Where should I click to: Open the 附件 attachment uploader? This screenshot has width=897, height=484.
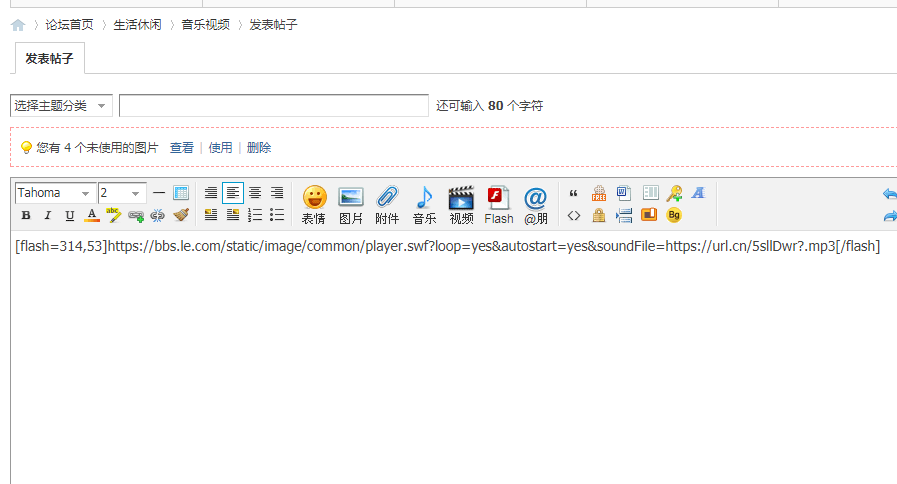(387, 205)
